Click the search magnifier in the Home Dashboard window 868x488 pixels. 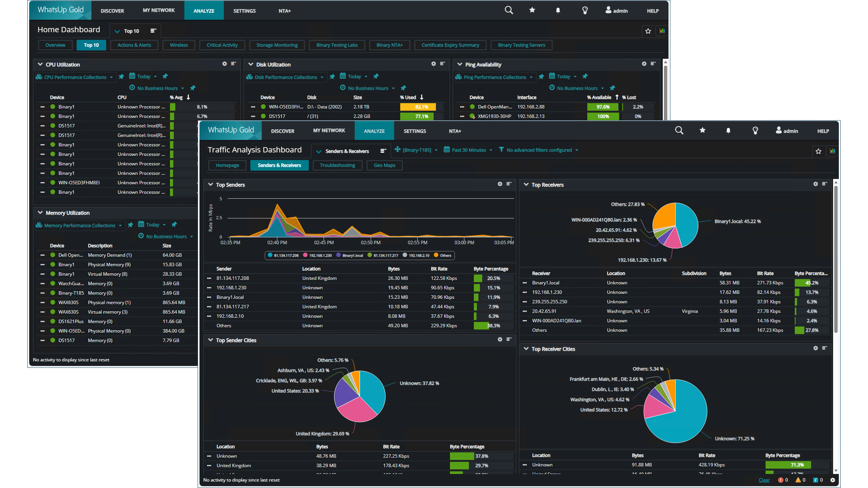click(509, 10)
